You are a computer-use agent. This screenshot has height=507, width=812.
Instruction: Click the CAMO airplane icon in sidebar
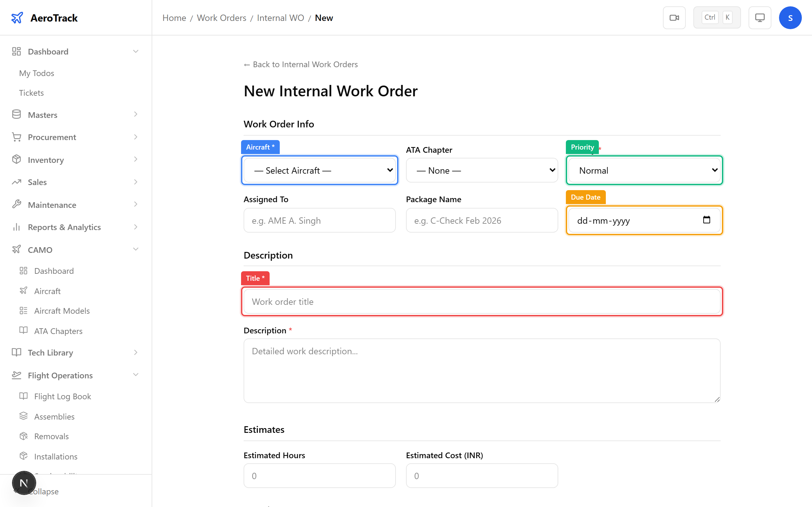coord(16,249)
